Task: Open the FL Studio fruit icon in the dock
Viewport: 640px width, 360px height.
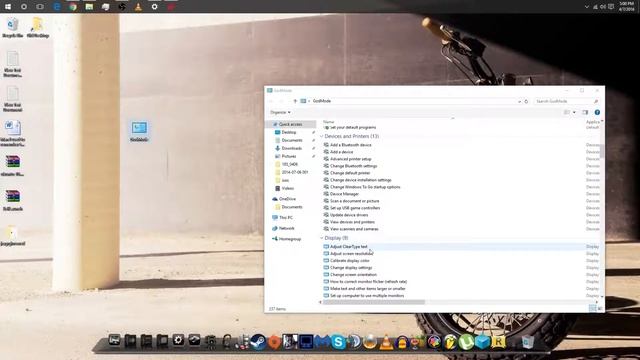Action: coord(450,342)
